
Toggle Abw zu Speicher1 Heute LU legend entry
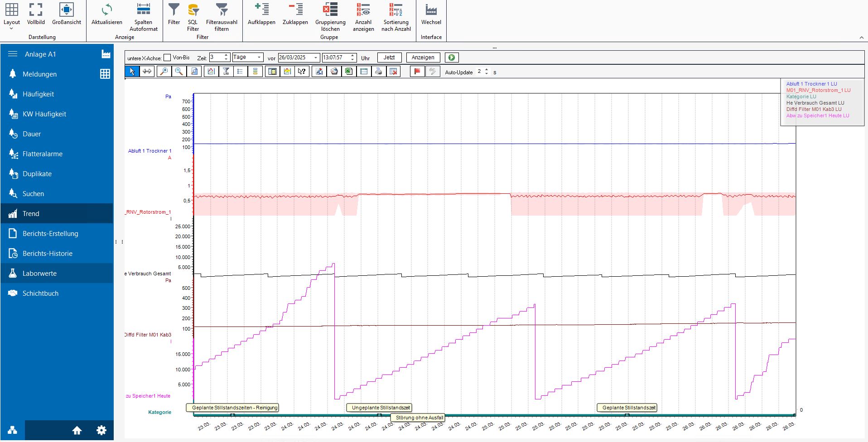[x=818, y=115]
